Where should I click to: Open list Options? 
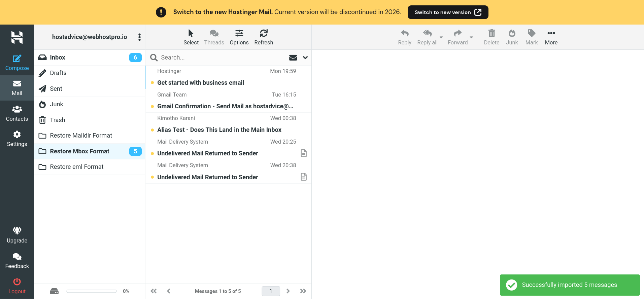pos(239,37)
